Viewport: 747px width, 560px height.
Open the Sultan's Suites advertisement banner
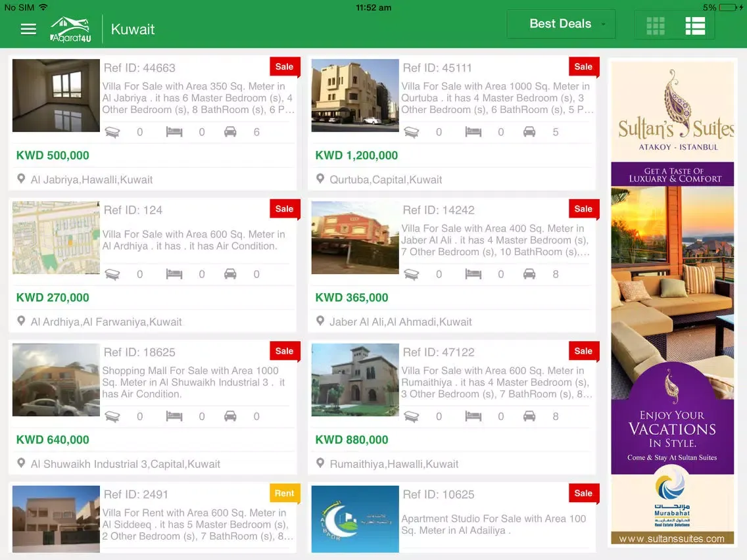673,303
